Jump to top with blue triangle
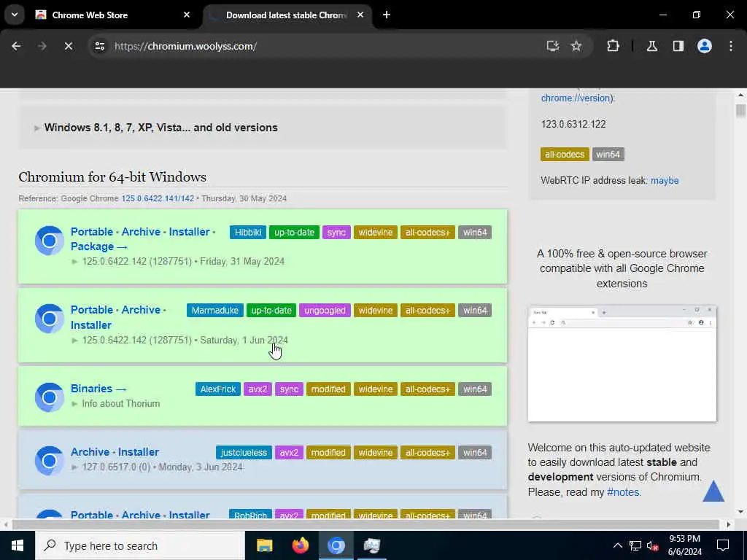Image resolution: width=747 pixels, height=560 pixels. click(x=713, y=491)
